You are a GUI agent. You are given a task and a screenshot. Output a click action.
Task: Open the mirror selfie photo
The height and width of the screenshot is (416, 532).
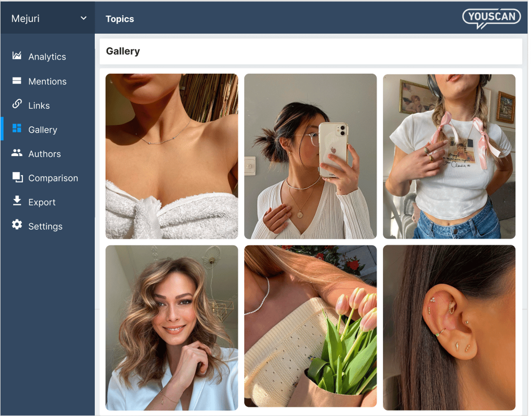click(x=310, y=156)
